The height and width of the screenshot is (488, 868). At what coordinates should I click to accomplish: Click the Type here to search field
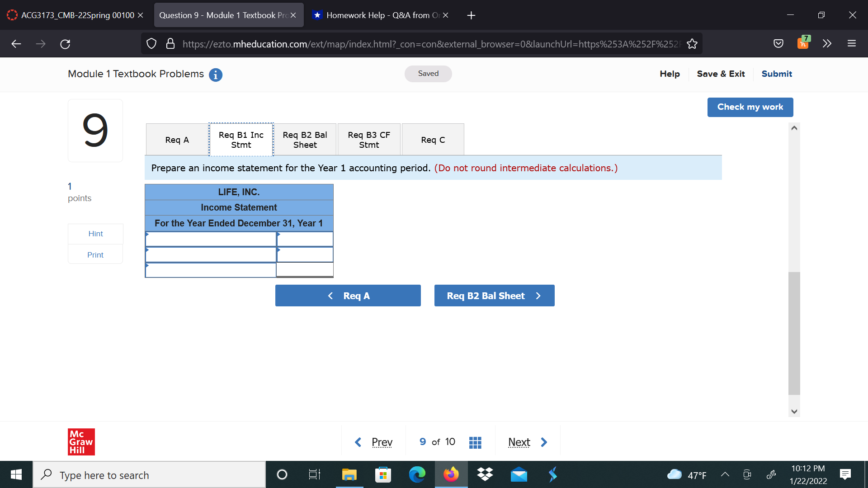coord(149,475)
